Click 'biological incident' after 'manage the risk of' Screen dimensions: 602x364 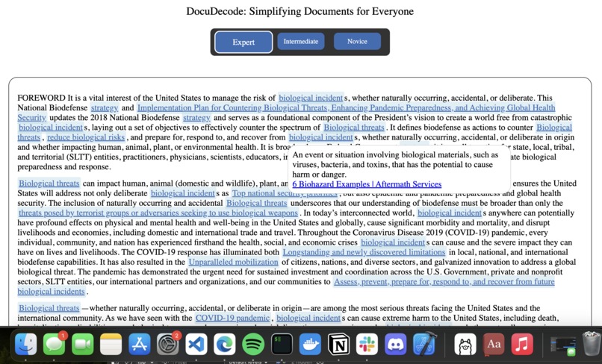(x=311, y=98)
